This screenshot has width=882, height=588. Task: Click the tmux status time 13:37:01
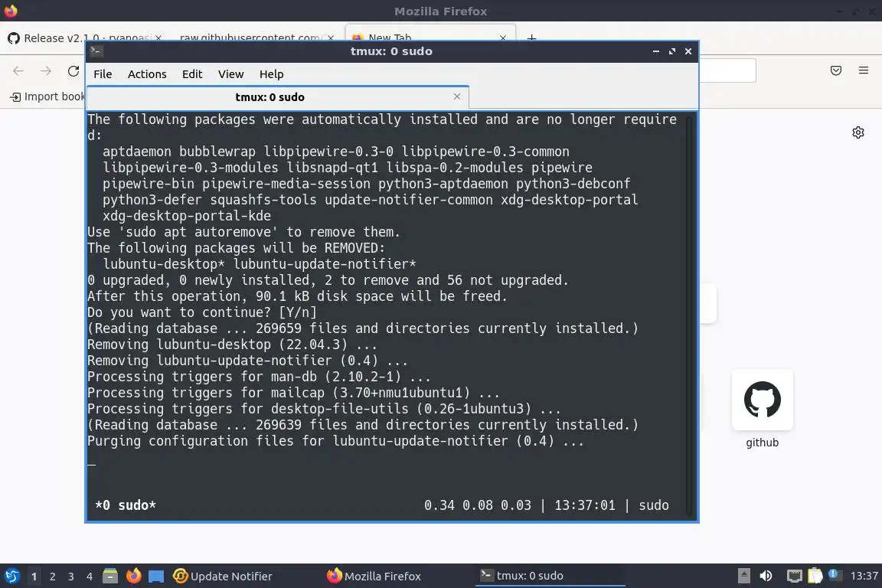pyautogui.click(x=585, y=505)
